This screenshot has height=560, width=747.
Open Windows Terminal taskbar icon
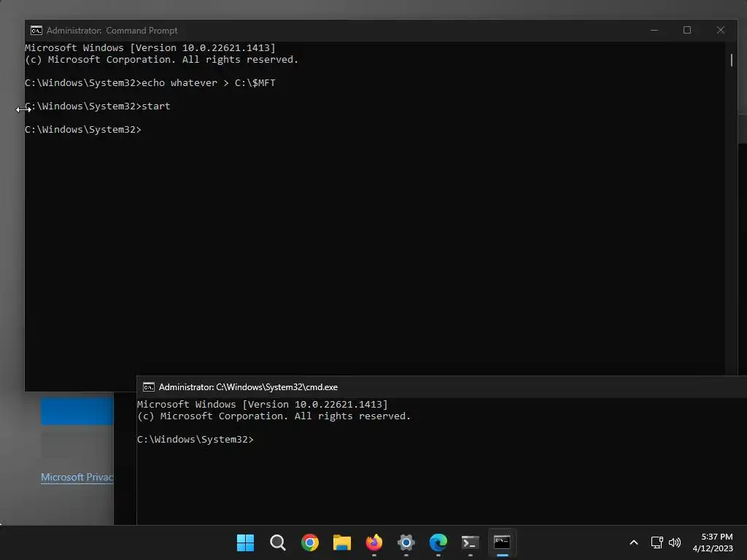pyautogui.click(x=471, y=542)
